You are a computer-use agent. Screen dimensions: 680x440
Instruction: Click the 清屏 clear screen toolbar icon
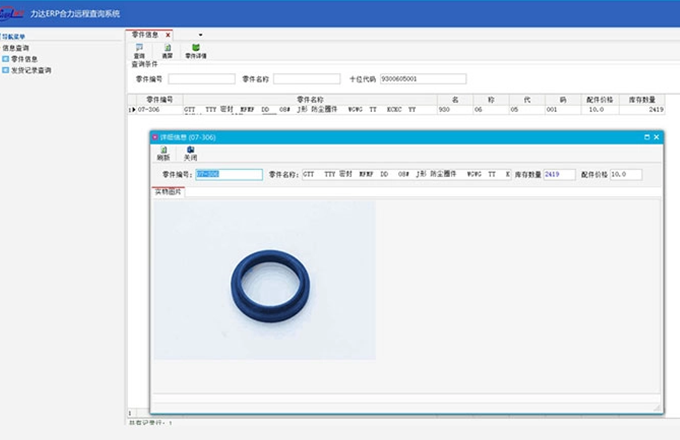pos(167,51)
